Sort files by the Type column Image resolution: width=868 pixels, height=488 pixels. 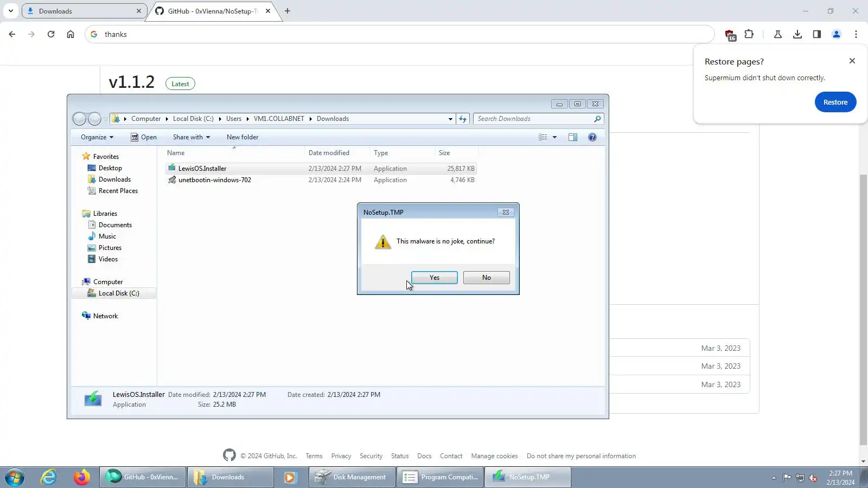click(x=402, y=153)
